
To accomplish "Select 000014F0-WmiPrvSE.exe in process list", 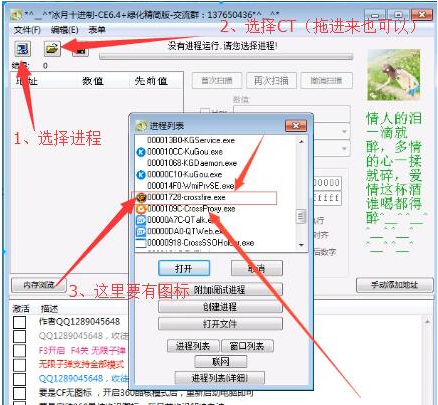I will pyautogui.click(x=190, y=186).
